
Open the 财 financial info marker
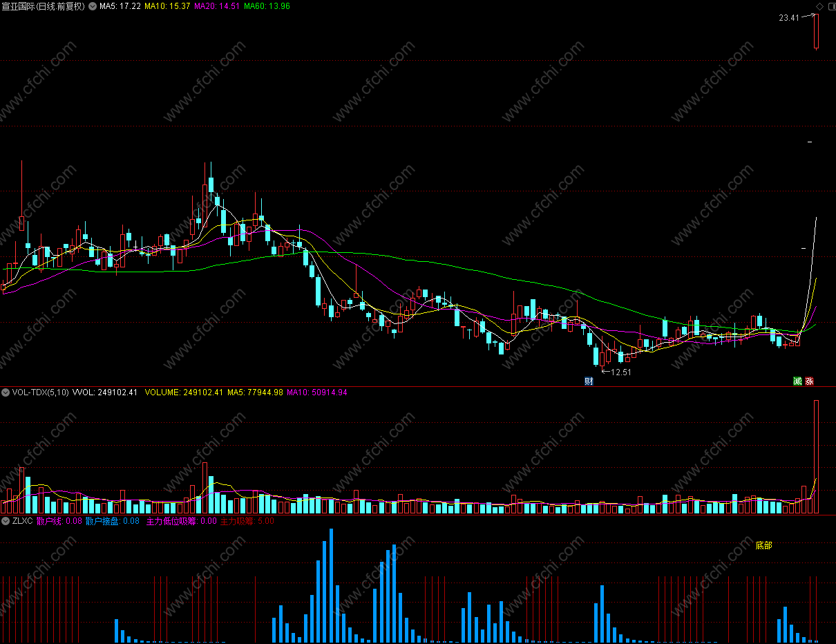589,381
